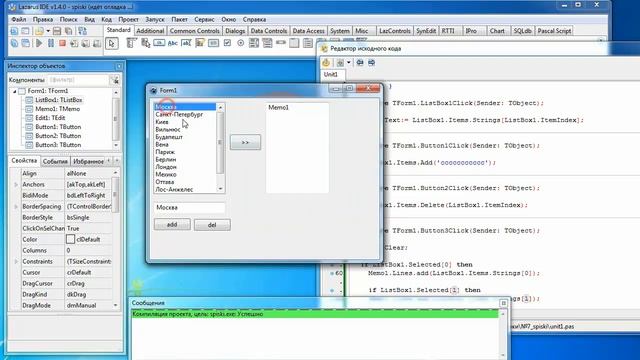The width and height of the screenshot is (640, 360).
Task: Collapse the Form1: TForm1 tree node
Action: [15, 91]
